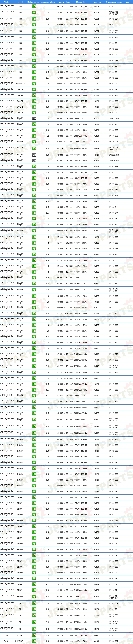
Task: Click G-MODELL in the PUCH 2.3 row
Action: [20, 635]
